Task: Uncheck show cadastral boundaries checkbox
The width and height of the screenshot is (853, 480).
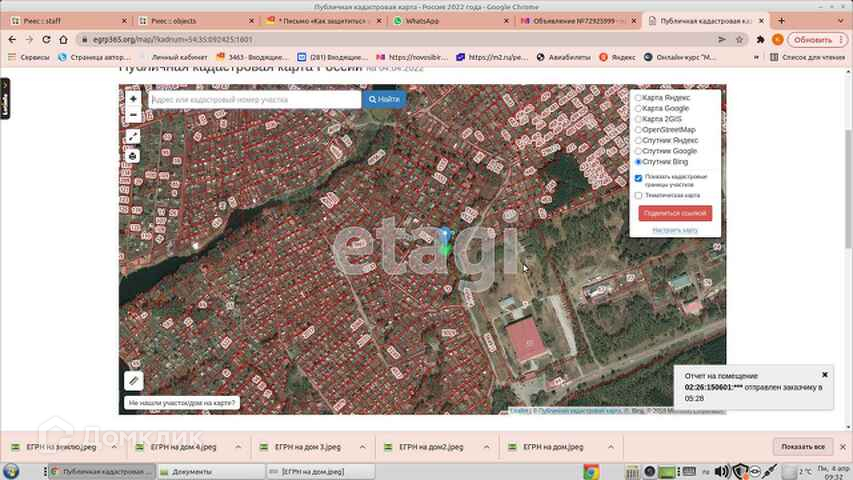Action: pos(639,177)
